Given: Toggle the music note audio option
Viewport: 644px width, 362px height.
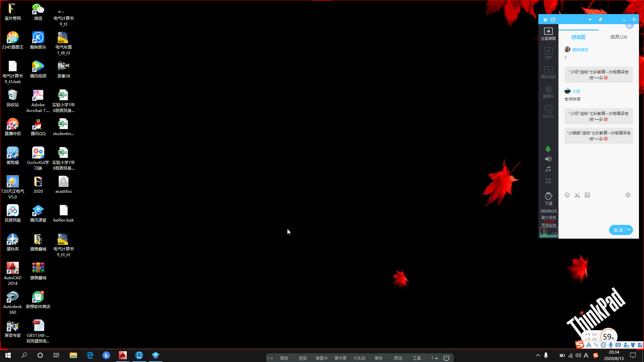Looking at the screenshot, I should [548, 169].
